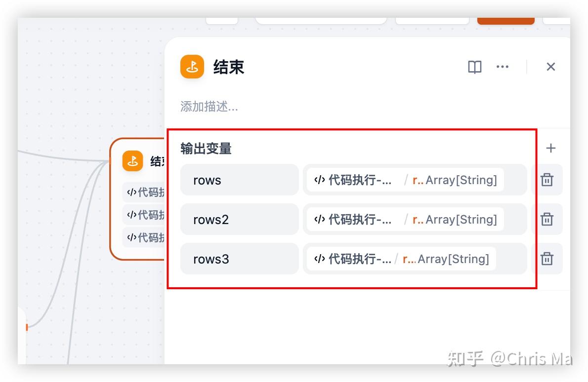Edit the rows variable name field
The height and width of the screenshot is (382, 588).
click(239, 180)
